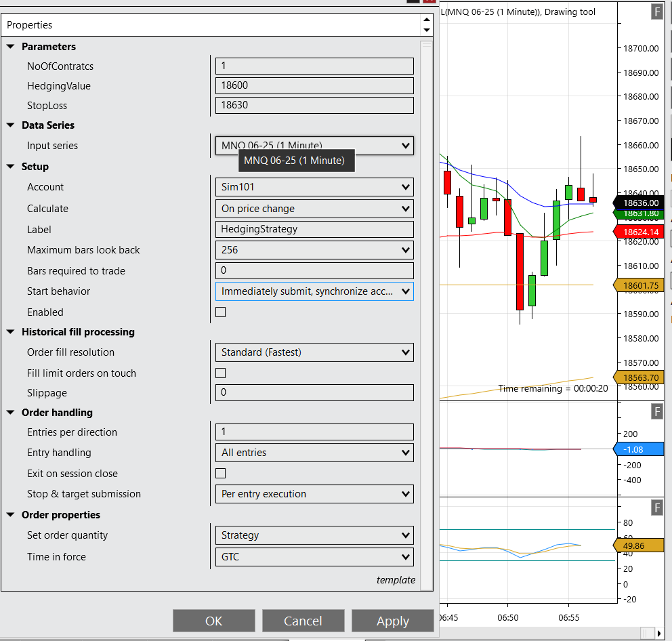Viewport: 672px width, 641px height.
Task: Click the 18601.75 orange price marker
Action: tap(639, 285)
